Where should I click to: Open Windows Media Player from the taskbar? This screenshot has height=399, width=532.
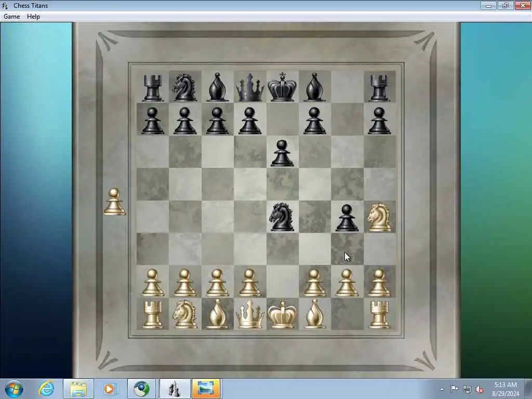[x=109, y=389]
